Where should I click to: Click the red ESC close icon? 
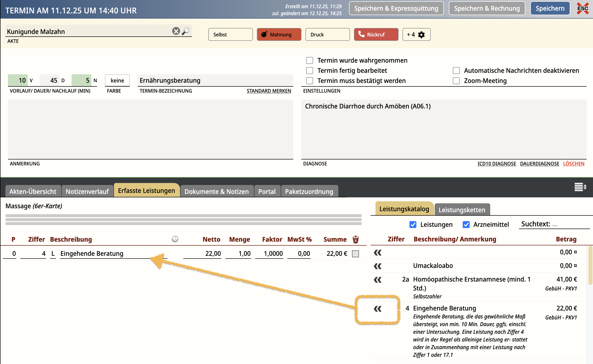pos(583,9)
